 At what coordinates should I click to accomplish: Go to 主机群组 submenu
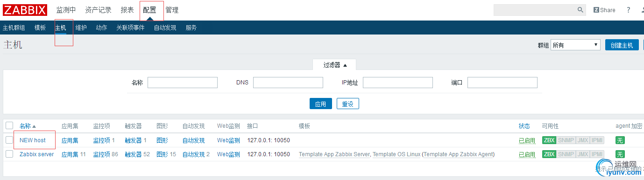(14, 28)
